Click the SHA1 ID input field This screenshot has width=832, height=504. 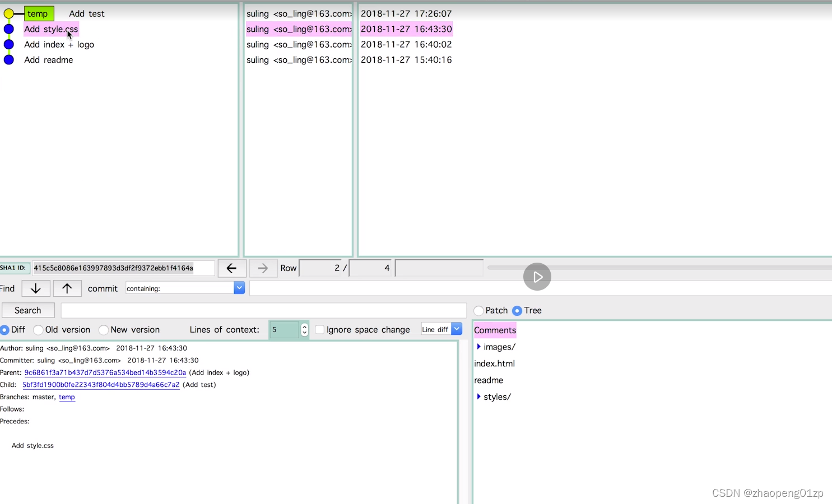click(x=123, y=268)
